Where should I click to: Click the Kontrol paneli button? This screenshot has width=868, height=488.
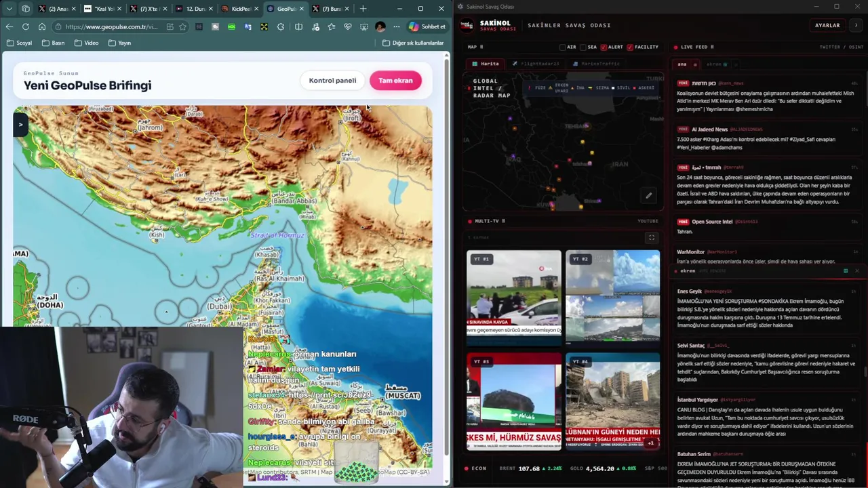point(332,81)
